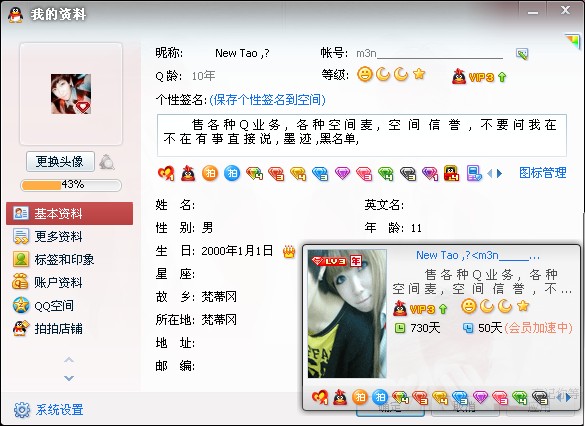Click the penguin Lv4 badge icon in main row

(452, 173)
